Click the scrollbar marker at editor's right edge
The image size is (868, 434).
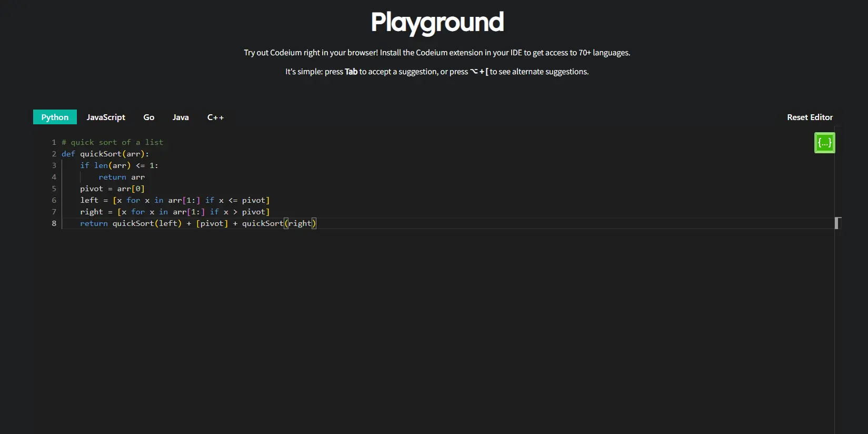coord(837,223)
